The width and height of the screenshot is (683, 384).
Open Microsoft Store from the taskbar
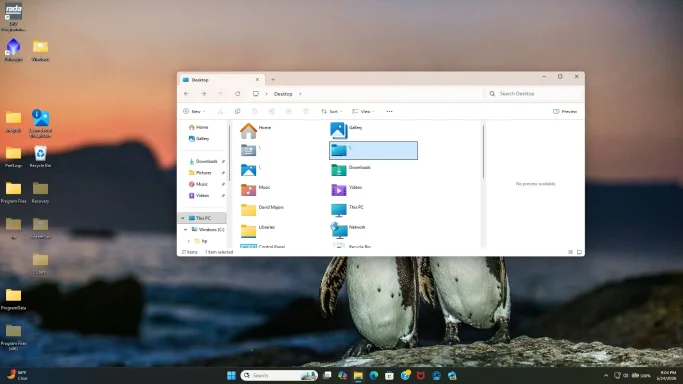[389, 375]
